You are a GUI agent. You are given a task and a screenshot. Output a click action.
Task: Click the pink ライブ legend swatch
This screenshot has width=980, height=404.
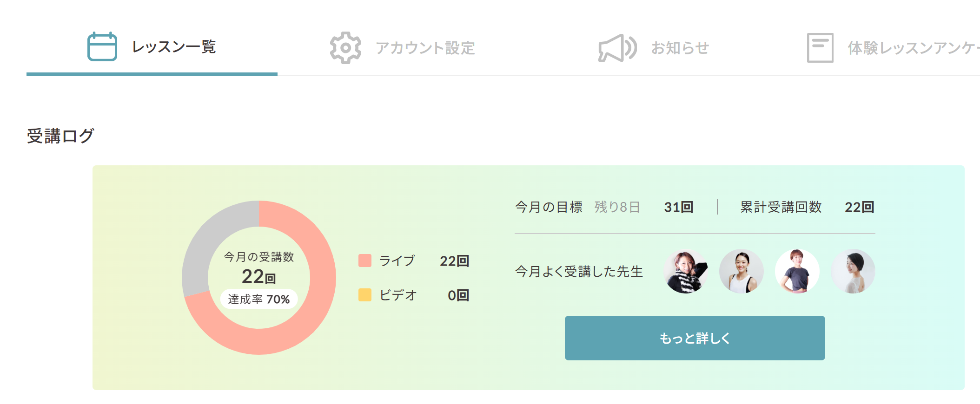click(365, 261)
